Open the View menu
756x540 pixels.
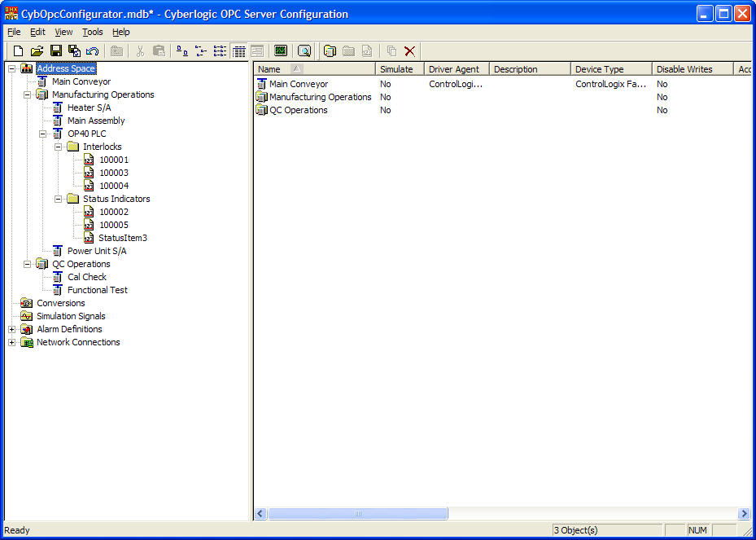click(x=63, y=32)
